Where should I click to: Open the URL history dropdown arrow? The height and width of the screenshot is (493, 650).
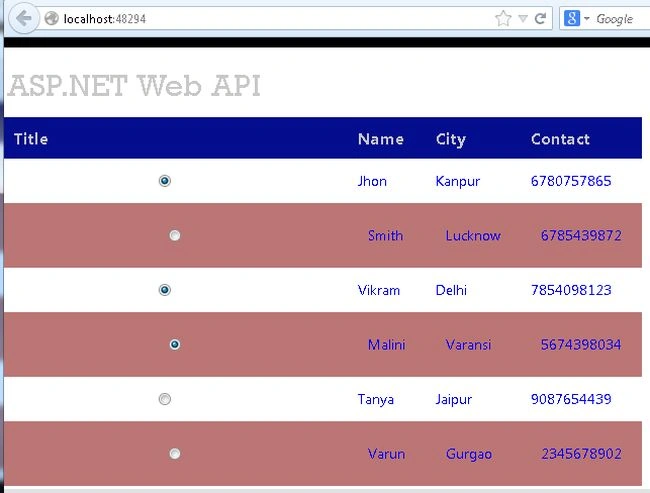point(523,19)
